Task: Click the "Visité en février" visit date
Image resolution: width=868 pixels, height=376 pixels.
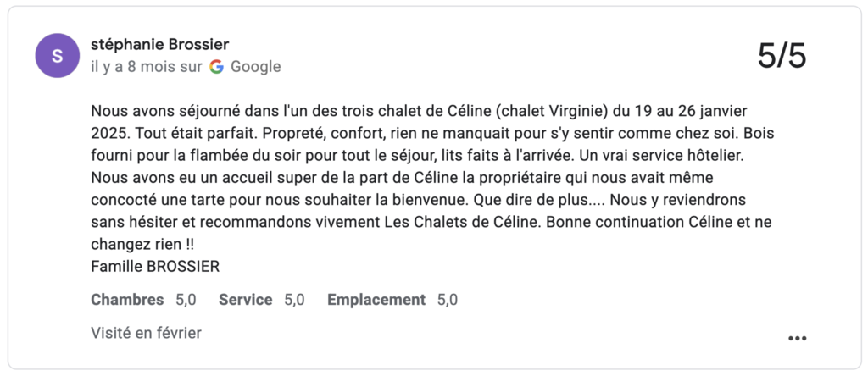Action: 146,333
